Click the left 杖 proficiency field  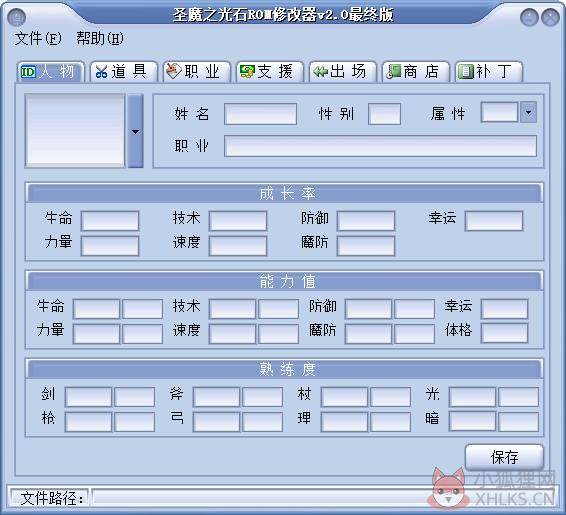tap(345, 397)
